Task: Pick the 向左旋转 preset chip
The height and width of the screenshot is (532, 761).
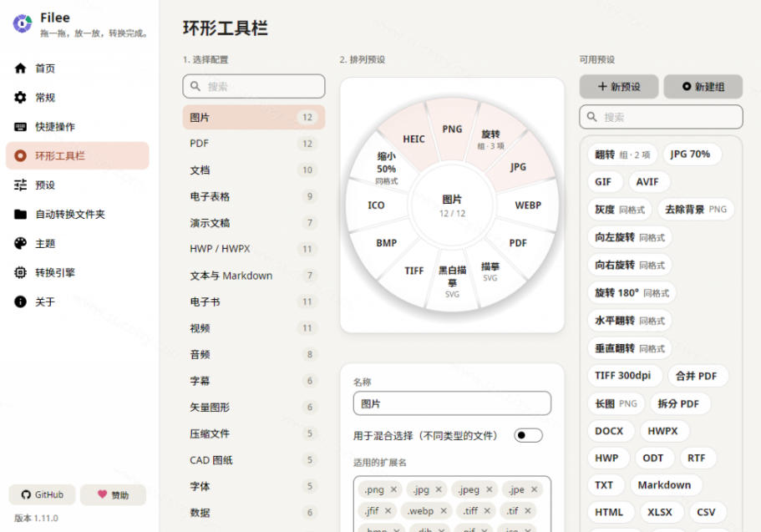Action: coord(630,237)
